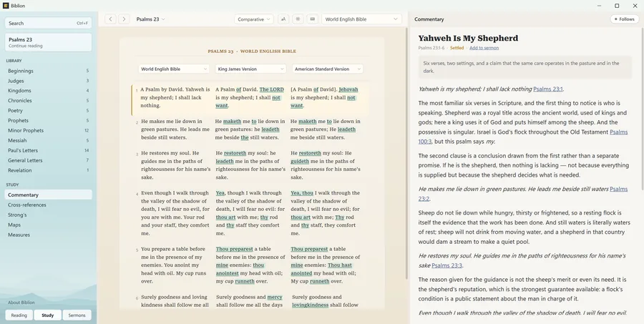Click the Yahweh Is My Shepherd heading
This screenshot has width=644, height=324.
click(468, 38)
